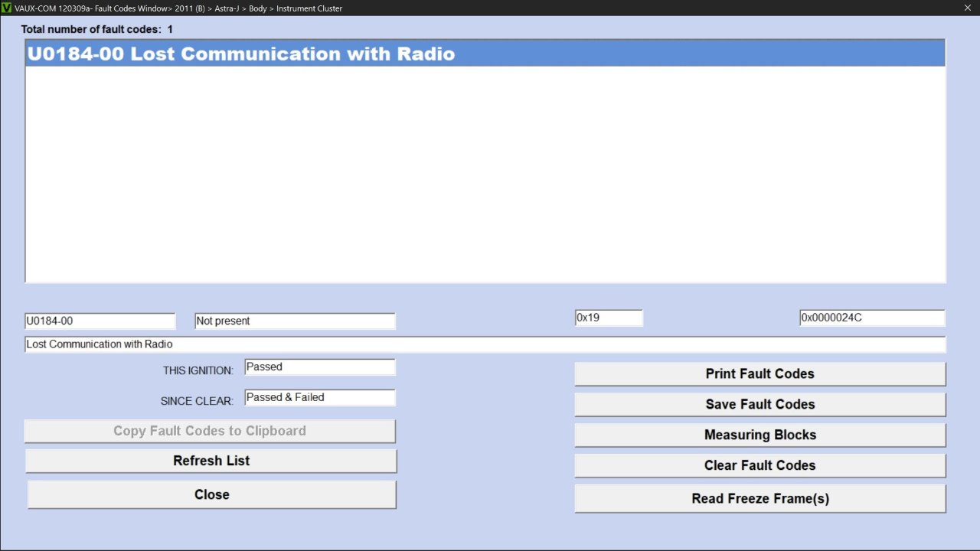Click the 0x0000024C value field
The image size is (980, 551).
tap(872, 318)
